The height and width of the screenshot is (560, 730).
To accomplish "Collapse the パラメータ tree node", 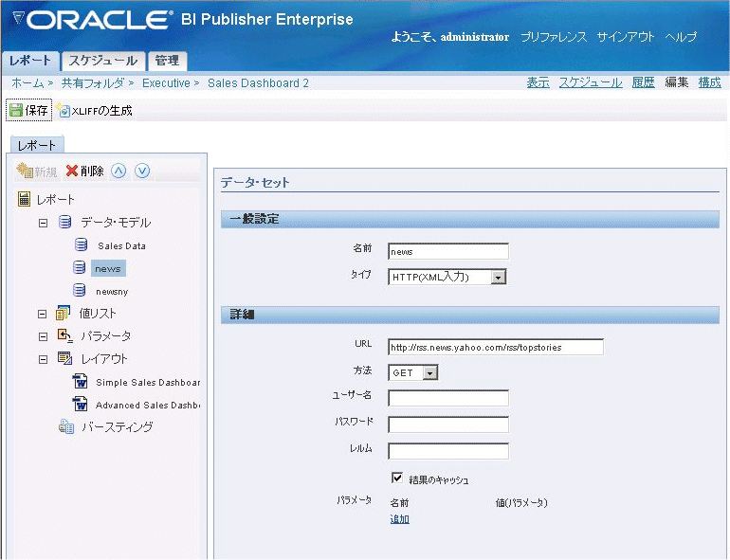I will click(43, 336).
